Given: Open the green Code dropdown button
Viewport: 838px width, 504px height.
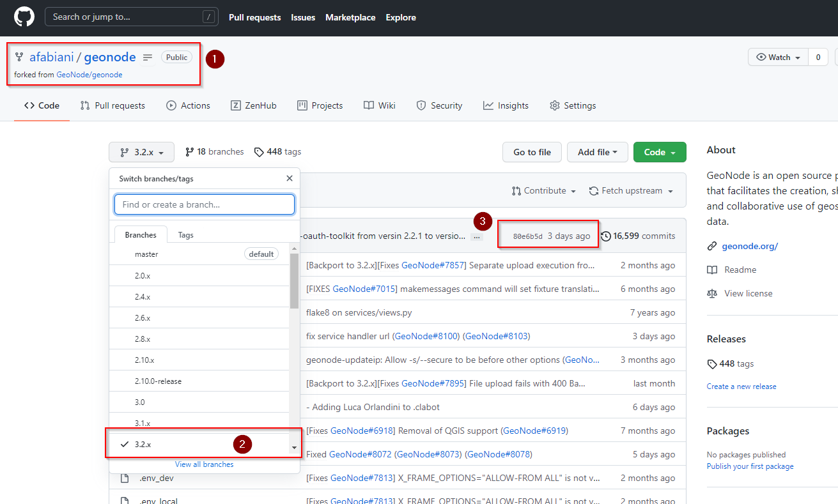Looking at the screenshot, I should point(660,152).
